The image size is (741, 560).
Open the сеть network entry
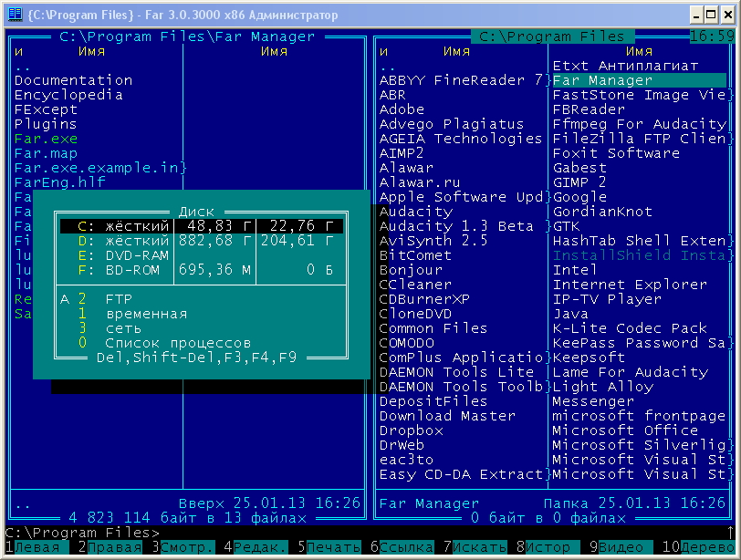(x=202, y=328)
